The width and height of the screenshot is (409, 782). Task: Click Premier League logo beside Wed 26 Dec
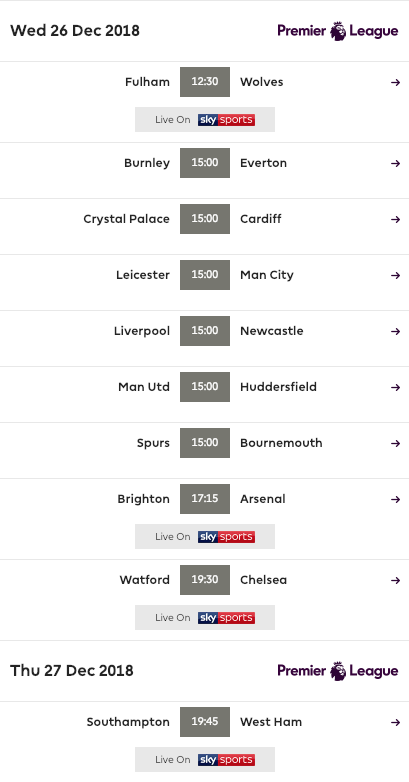pos(338,31)
